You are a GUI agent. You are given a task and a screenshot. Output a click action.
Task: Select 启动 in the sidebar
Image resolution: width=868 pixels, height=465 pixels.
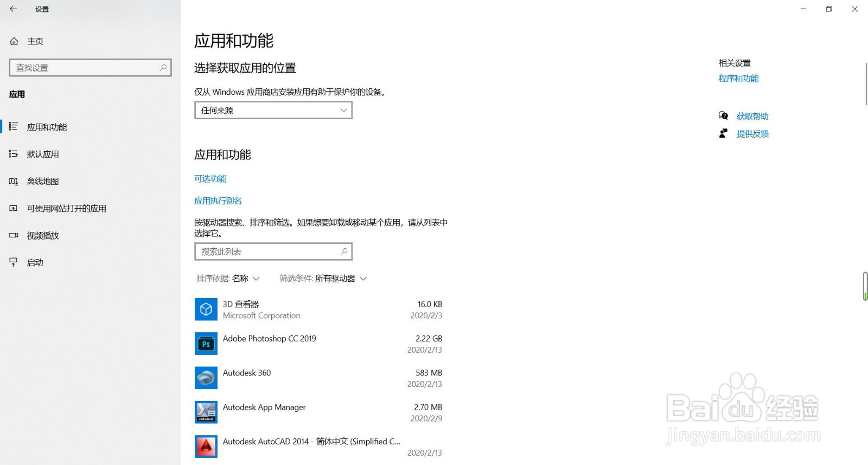click(90, 262)
